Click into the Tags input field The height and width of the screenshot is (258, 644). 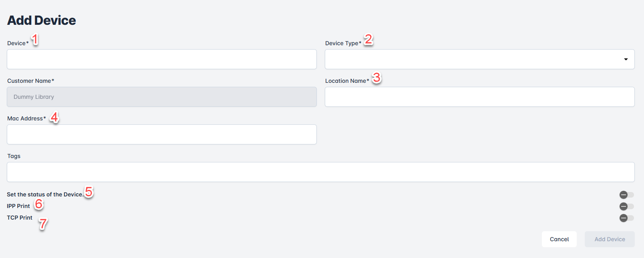[320, 172]
